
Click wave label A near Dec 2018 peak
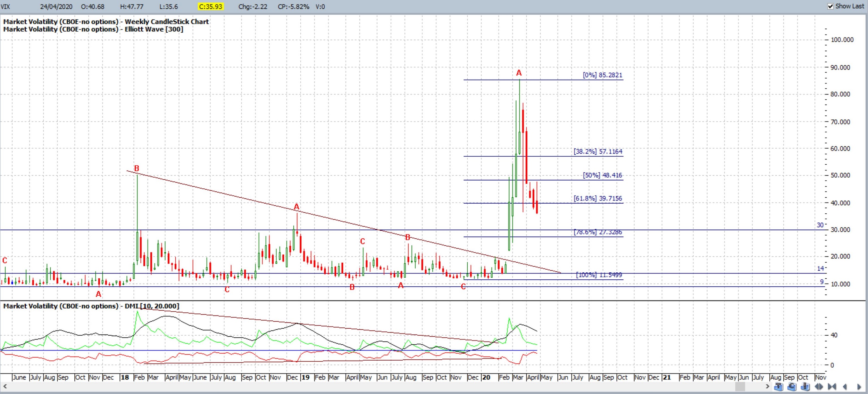[296, 207]
